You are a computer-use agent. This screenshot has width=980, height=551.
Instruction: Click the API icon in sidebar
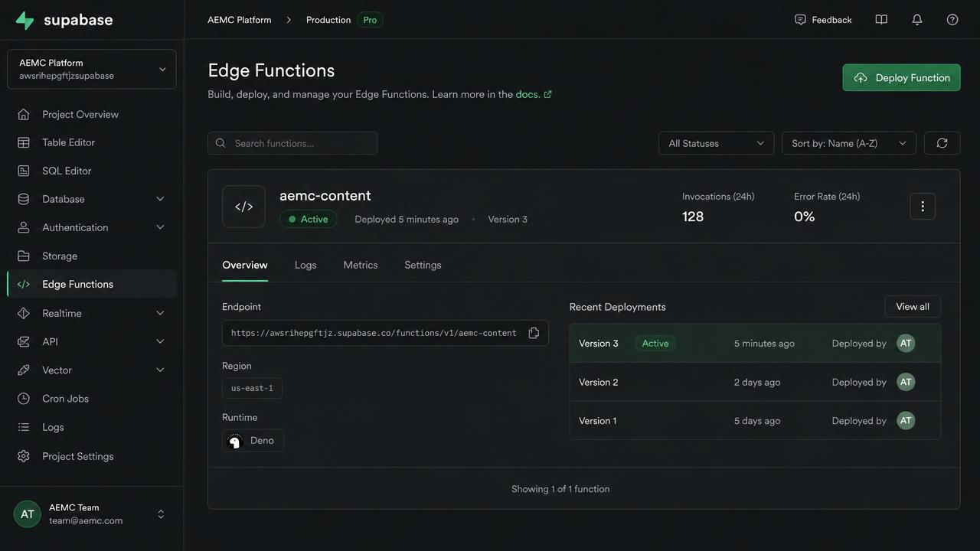click(24, 341)
